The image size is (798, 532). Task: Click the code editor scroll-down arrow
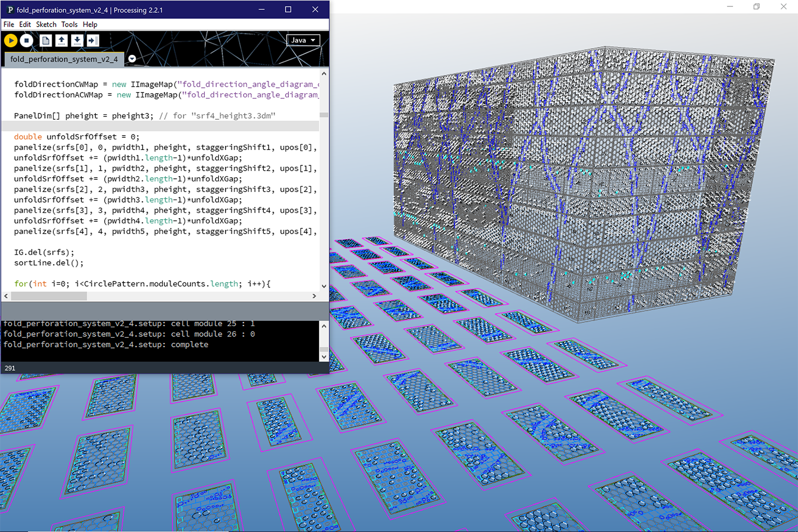(324, 286)
